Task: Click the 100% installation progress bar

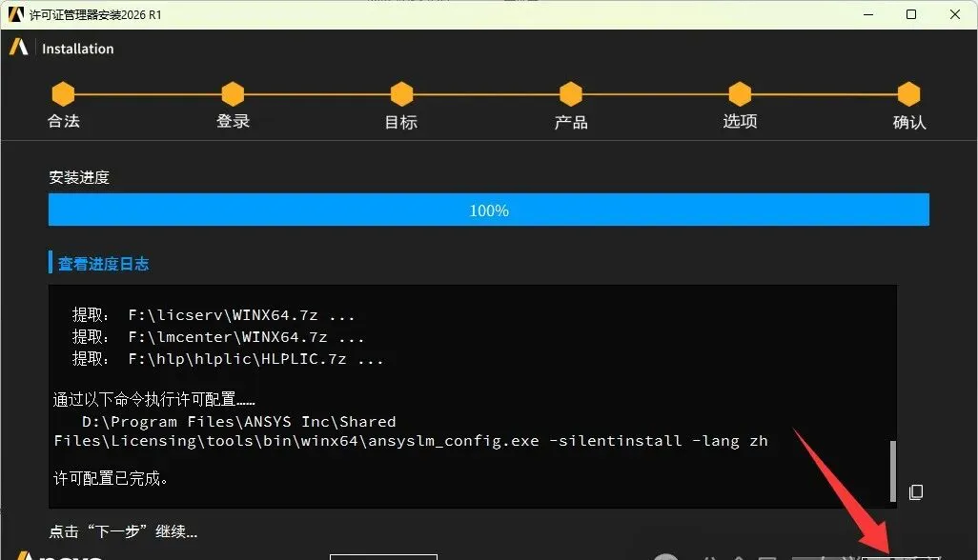Action: [x=489, y=210]
